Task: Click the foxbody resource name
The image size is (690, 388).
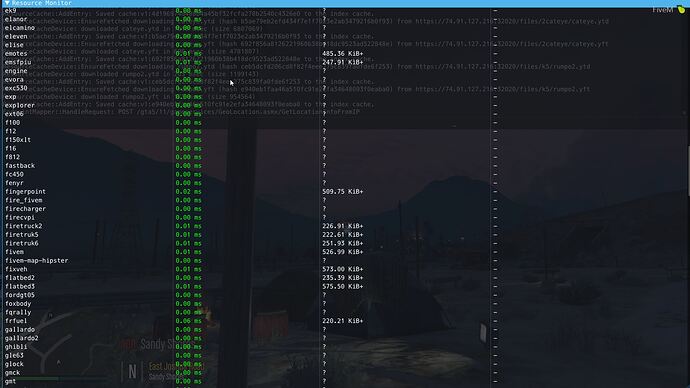Action: point(18,304)
